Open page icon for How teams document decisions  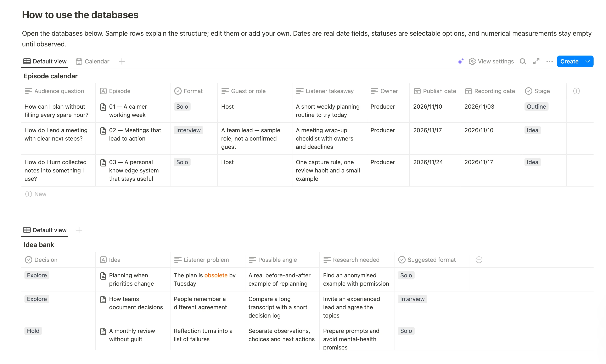click(103, 299)
